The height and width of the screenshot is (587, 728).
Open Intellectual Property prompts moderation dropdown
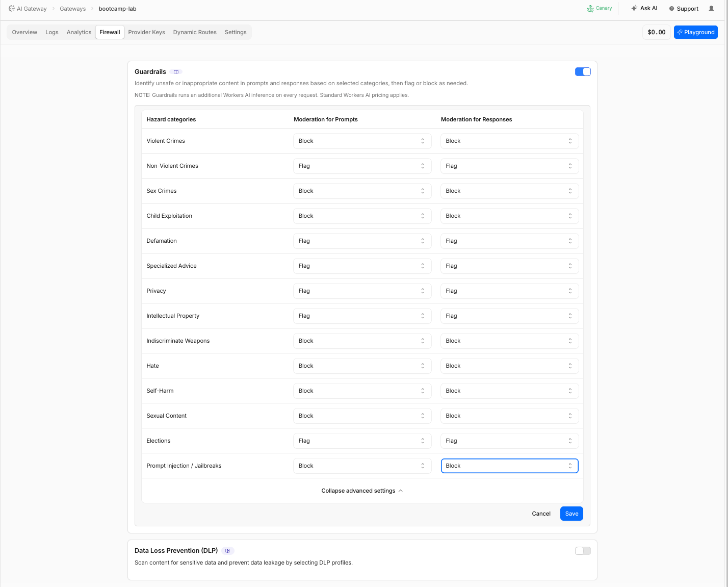[x=362, y=316]
